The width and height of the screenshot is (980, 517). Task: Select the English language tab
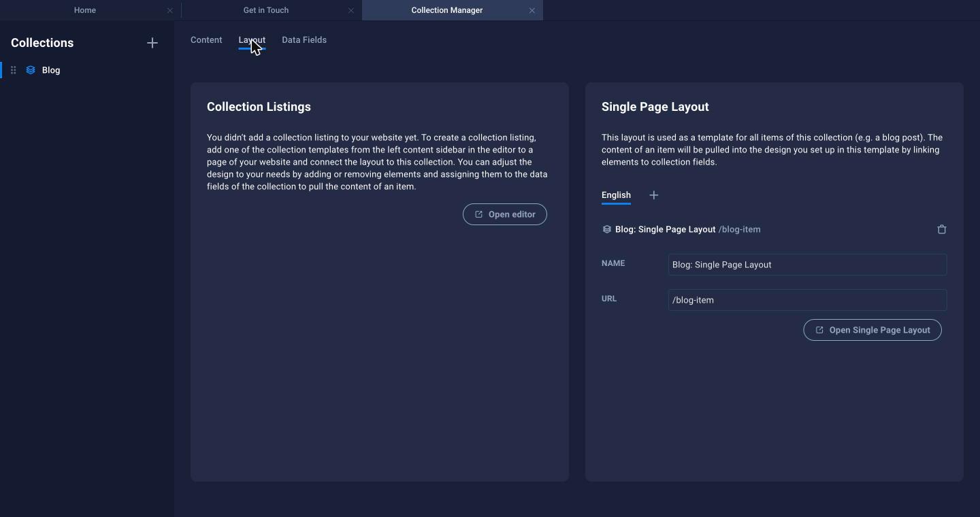pyautogui.click(x=616, y=195)
